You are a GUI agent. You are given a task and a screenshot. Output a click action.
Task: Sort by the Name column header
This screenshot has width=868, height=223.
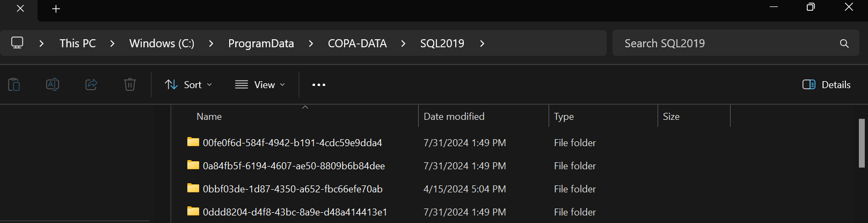[x=209, y=117]
